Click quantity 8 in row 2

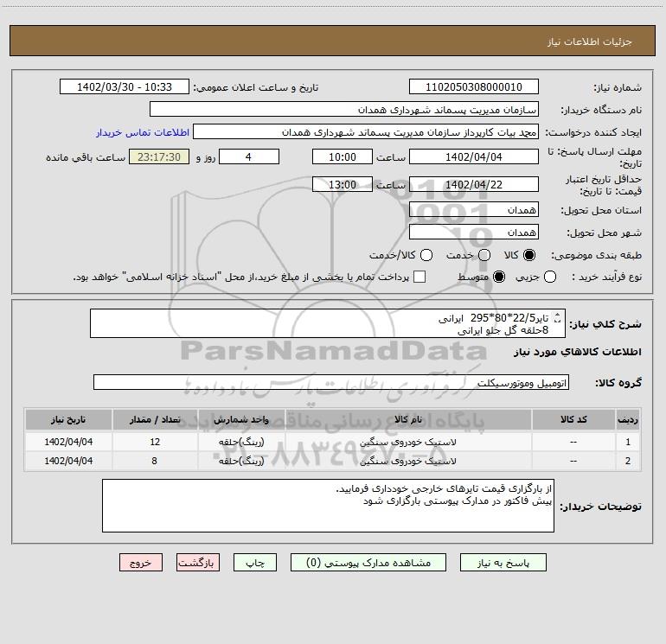[x=155, y=461]
